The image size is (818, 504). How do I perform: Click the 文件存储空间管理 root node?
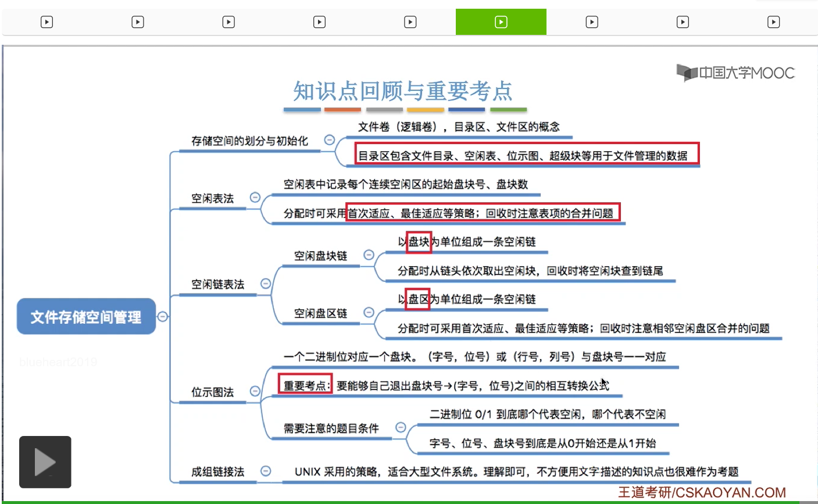click(x=86, y=317)
